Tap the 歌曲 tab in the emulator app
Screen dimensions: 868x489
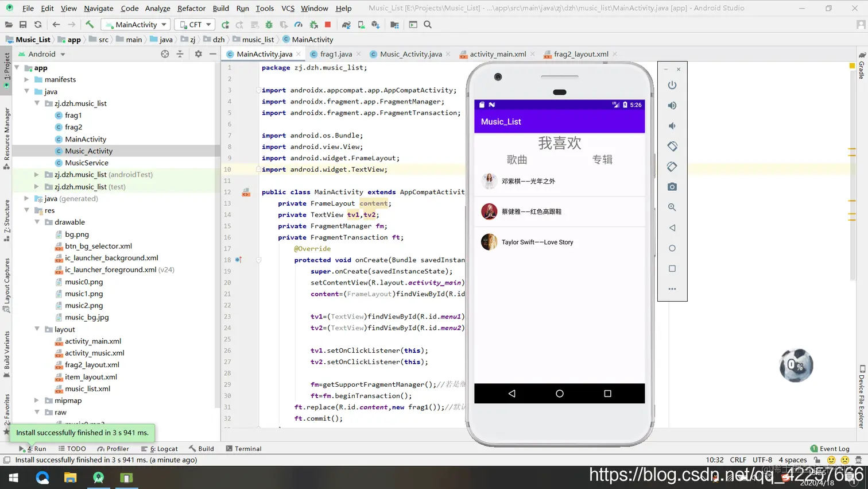517,160
